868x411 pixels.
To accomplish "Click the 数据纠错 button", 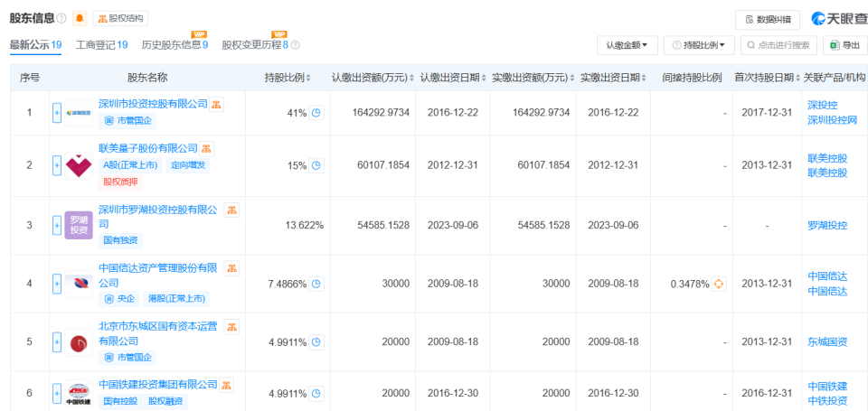I will coord(768,19).
